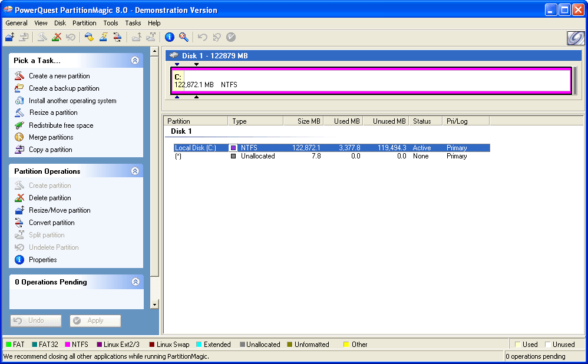The image size is (588, 364).
Task: Click Install another operating system
Action: point(72,101)
